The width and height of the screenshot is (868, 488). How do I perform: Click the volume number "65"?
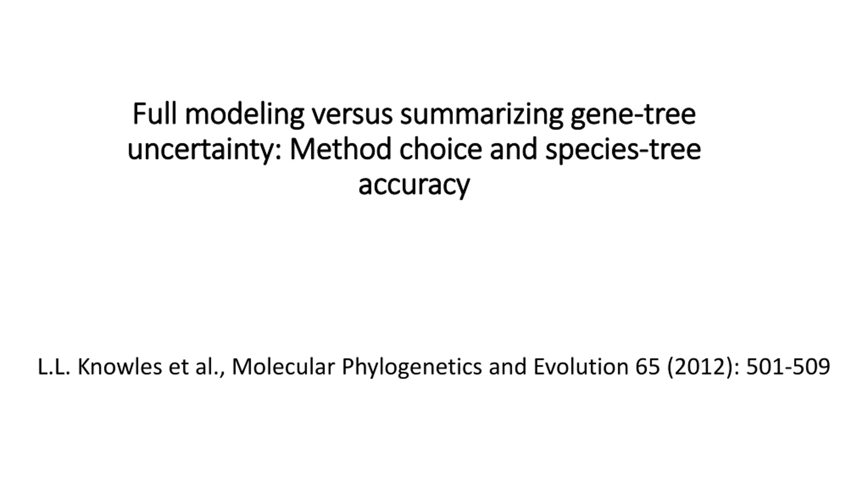click(648, 367)
